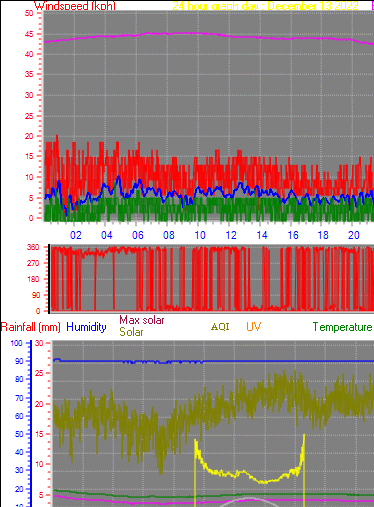Image resolution: width=374 pixels, height=507 pixels.
Task: Click the '60' label on the humidity axis
Action: [x=19, y=416]
